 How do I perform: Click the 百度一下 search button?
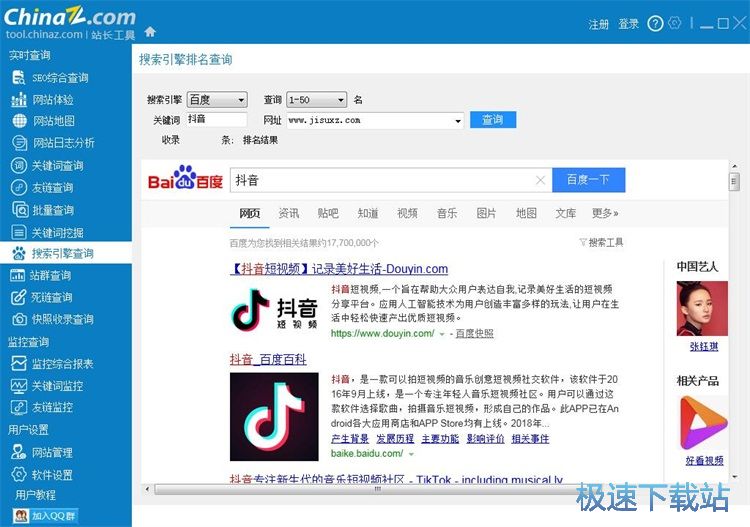588,180
